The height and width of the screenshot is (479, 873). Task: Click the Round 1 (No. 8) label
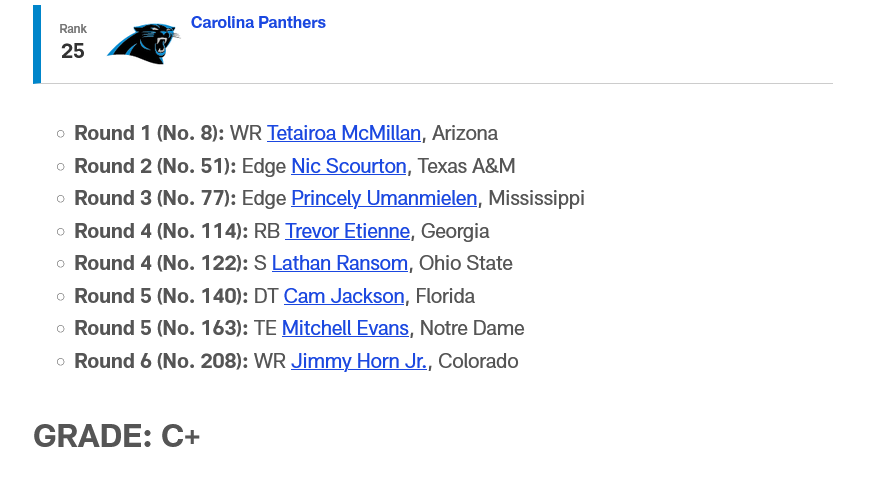[149, 134]
